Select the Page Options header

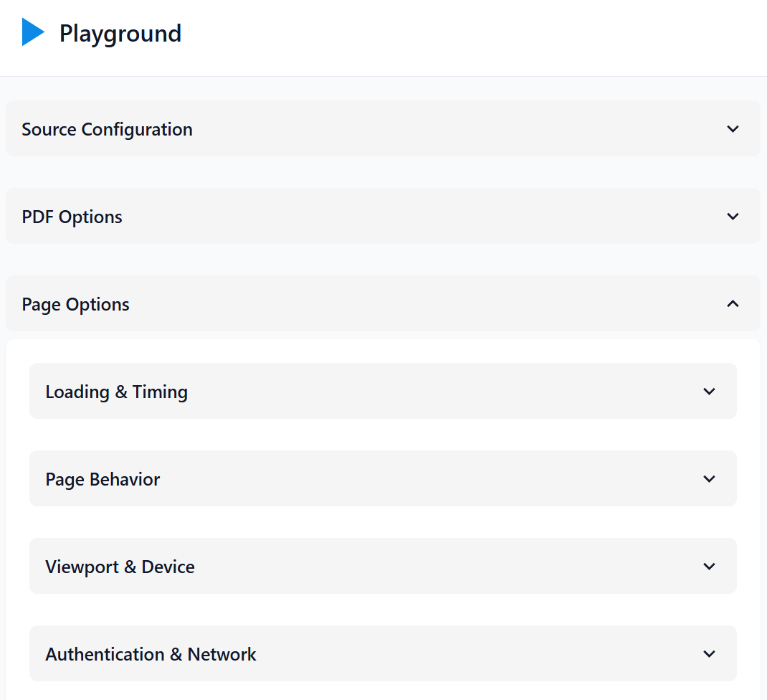tap(75, 303)
